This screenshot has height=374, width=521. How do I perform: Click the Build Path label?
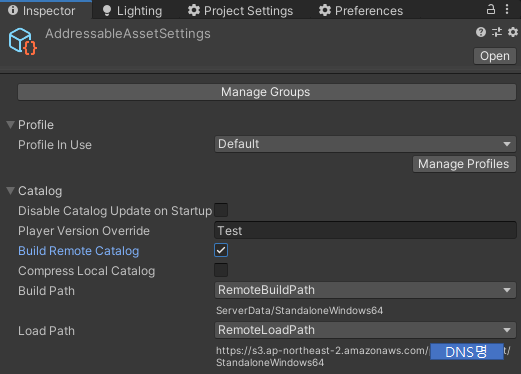(46, 291)
